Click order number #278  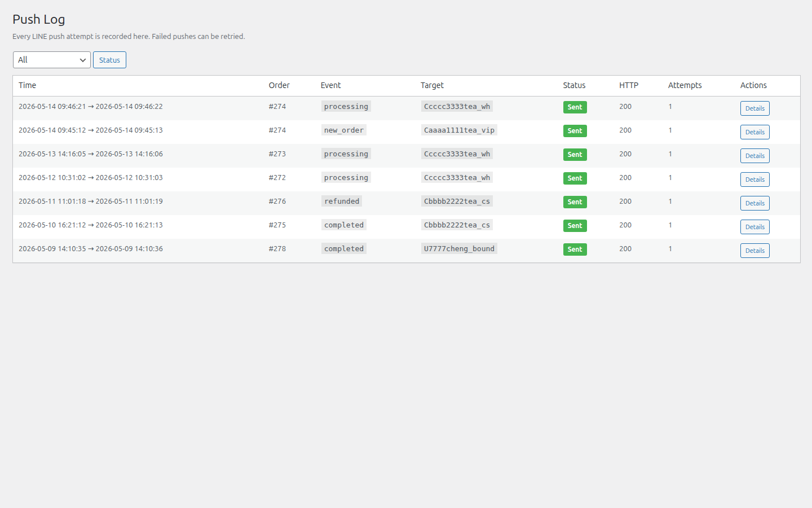pyautogui.click(x=277, y=248)
